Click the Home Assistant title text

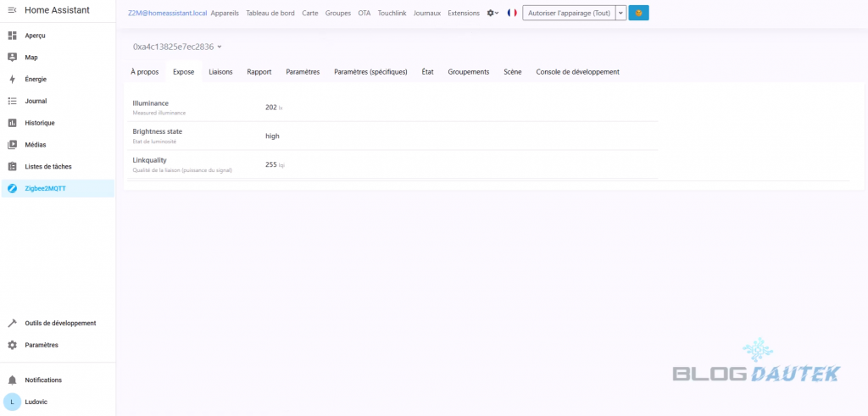pyautogui.click(x=57, y=10)
